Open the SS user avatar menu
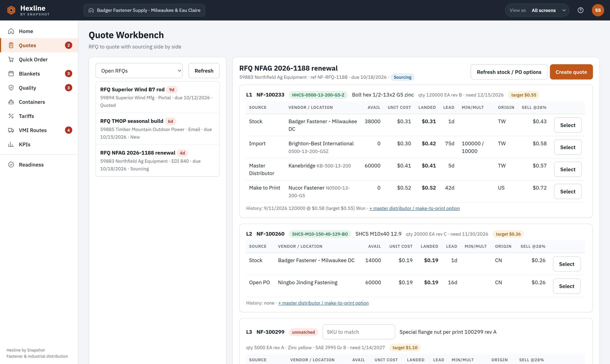Screen dimensions: 610x364 (598, 10)
